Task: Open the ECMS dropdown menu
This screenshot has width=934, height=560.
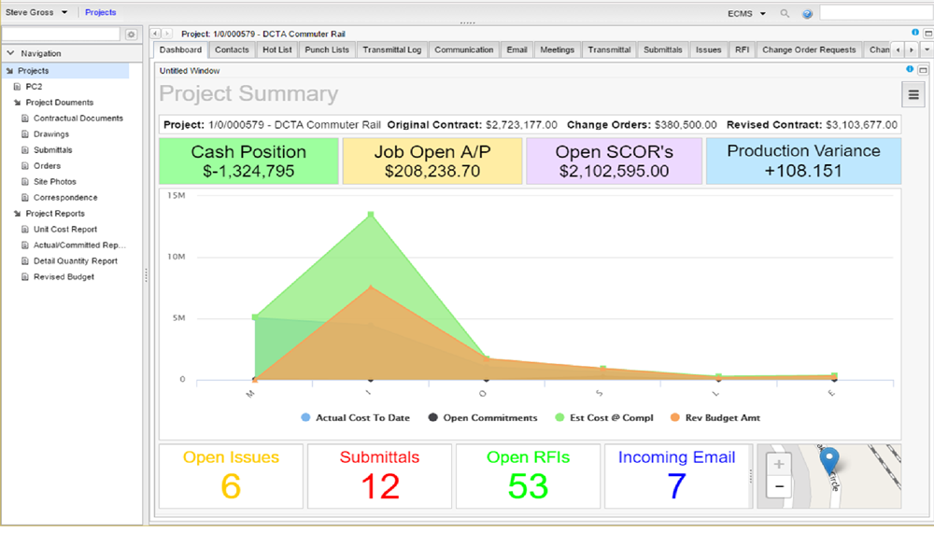Action: click(x=747, y=14)
